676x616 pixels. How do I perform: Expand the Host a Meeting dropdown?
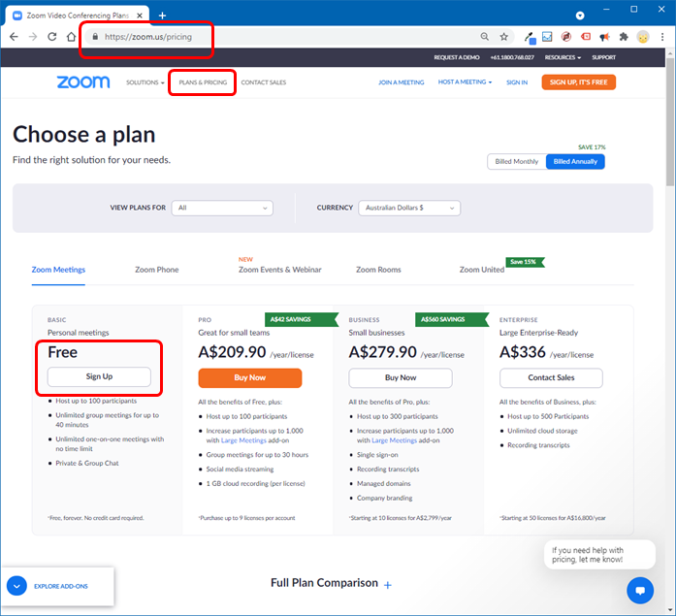click(x=465, y=81)
